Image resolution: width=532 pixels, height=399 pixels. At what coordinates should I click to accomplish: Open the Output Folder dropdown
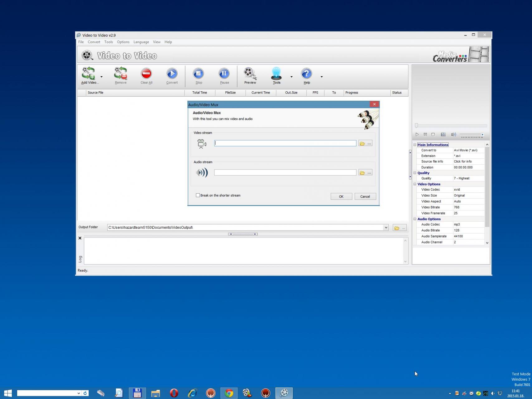[x=386, y=228]
